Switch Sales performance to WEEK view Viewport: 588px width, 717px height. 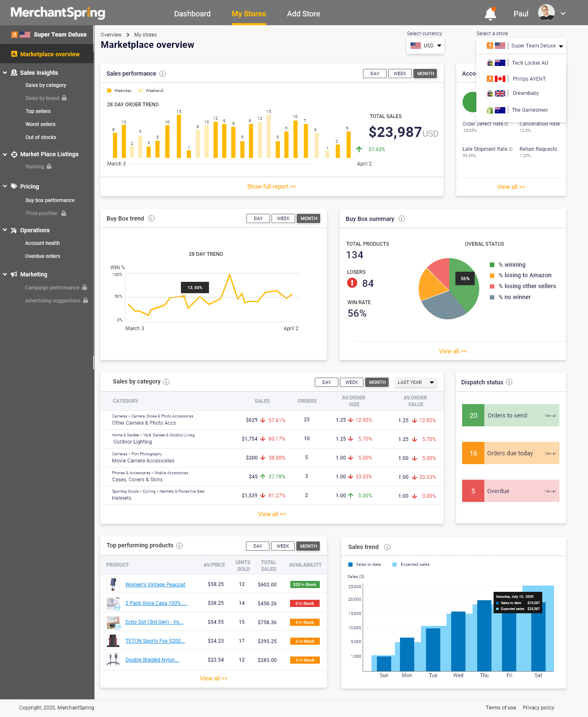point(400,74)
